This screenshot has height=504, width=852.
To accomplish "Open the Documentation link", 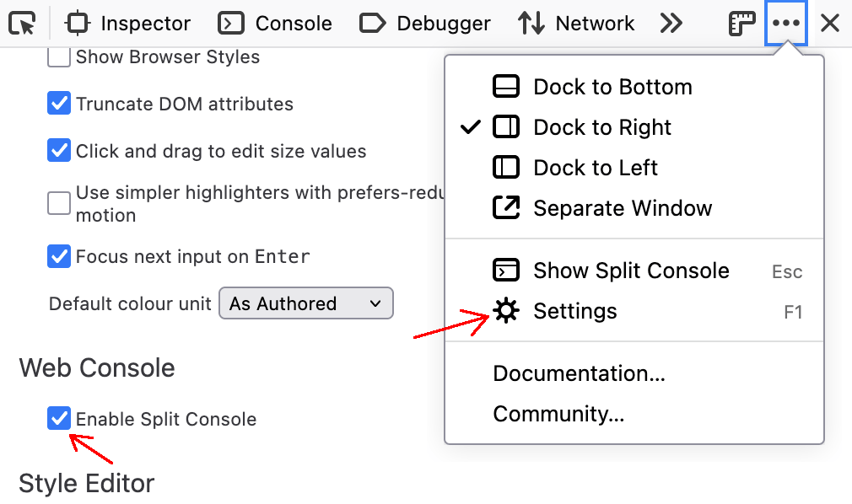I will click(579, 373).
